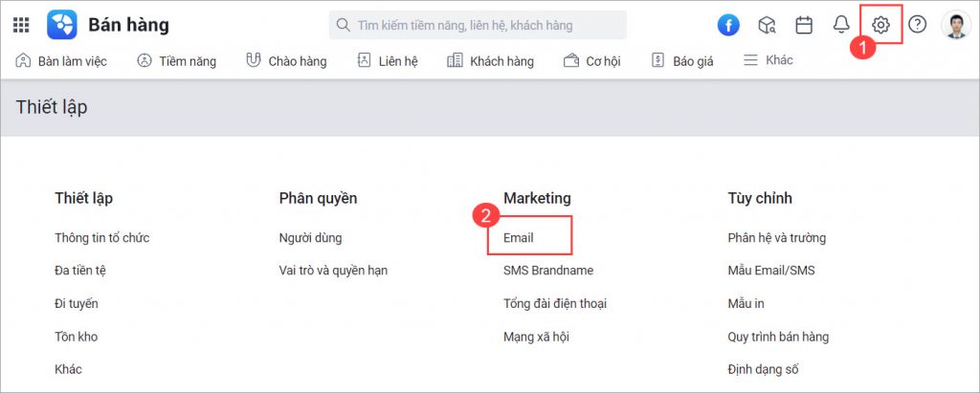Click the Bán hàng title text
Viewport: 980px width, 393px height.
pyautogui.click(x=129, y=25)
